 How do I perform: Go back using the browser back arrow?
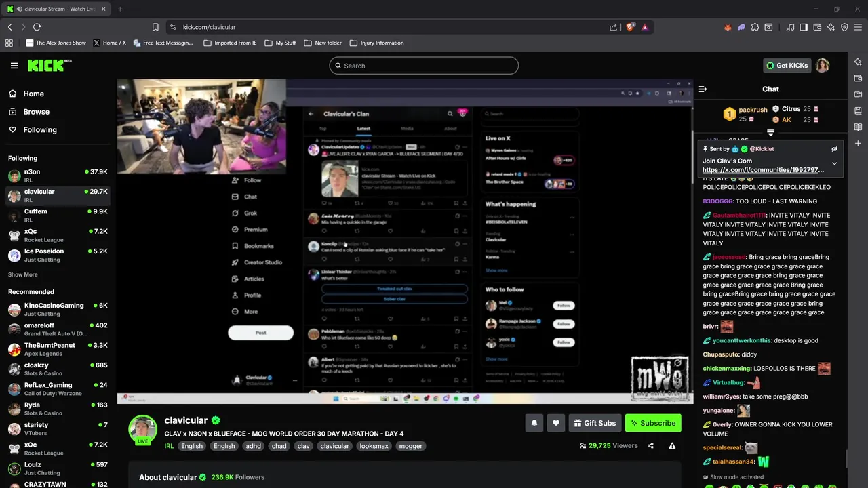pos(9,27)
